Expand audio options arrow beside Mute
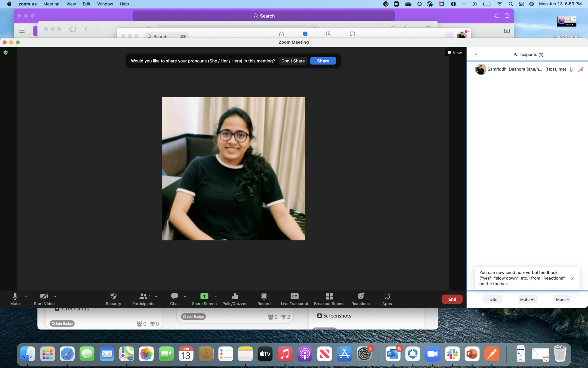Image resolution: width=588 pixels, height=368 pixels. click(x=26, y=296)
